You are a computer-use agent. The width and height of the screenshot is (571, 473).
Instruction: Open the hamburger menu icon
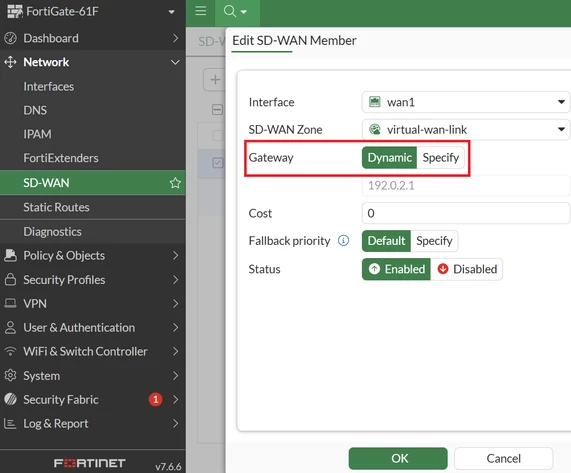[201, 11]
